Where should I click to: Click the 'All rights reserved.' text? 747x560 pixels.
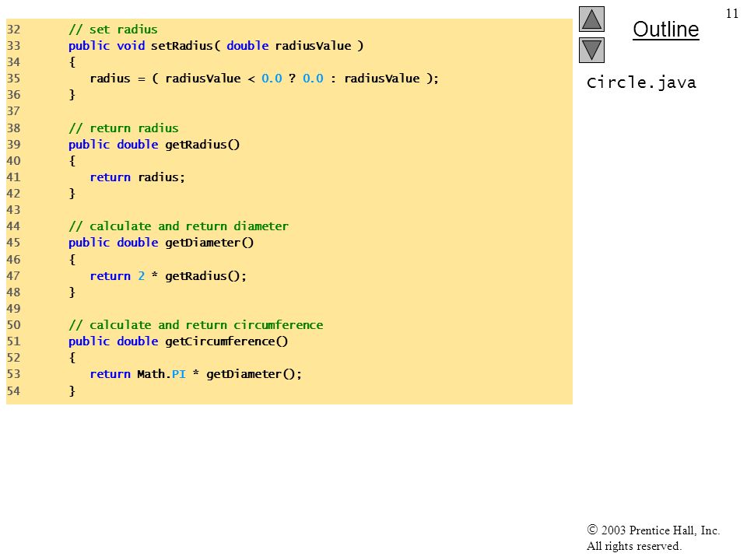pos(633,546)
